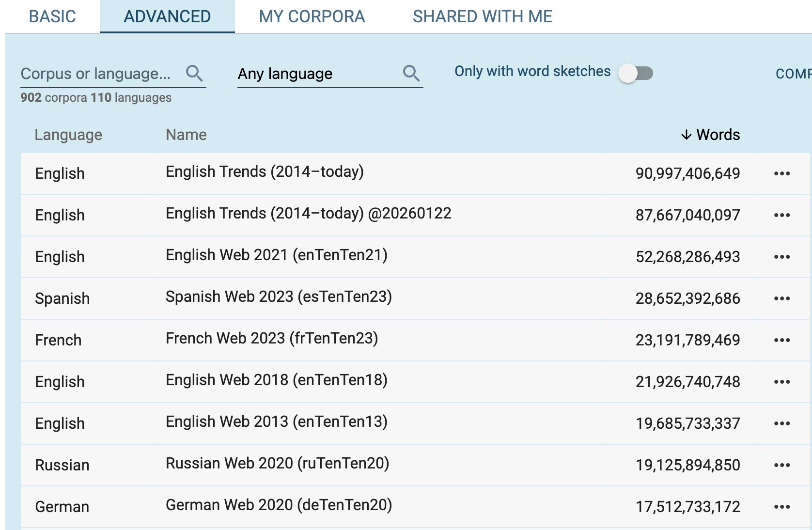Click the Words column header label
The width and height of the screenshot is (812, 530).
(718, 135)
